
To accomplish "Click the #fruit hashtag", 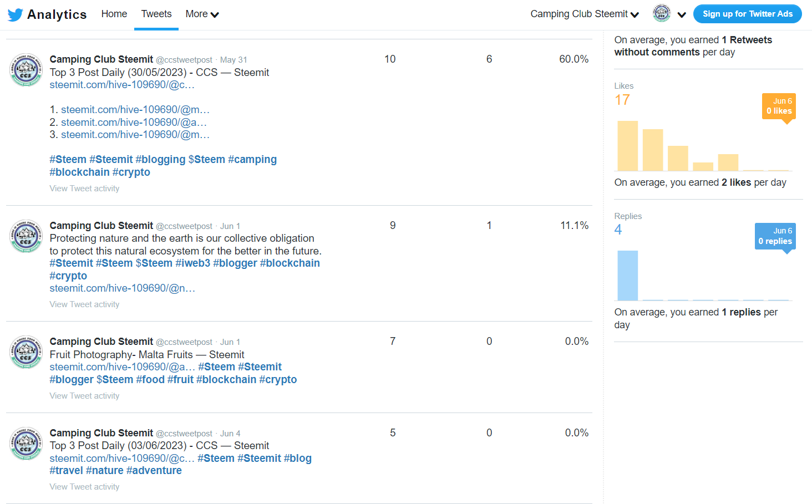I will click(x=180, y=380).
